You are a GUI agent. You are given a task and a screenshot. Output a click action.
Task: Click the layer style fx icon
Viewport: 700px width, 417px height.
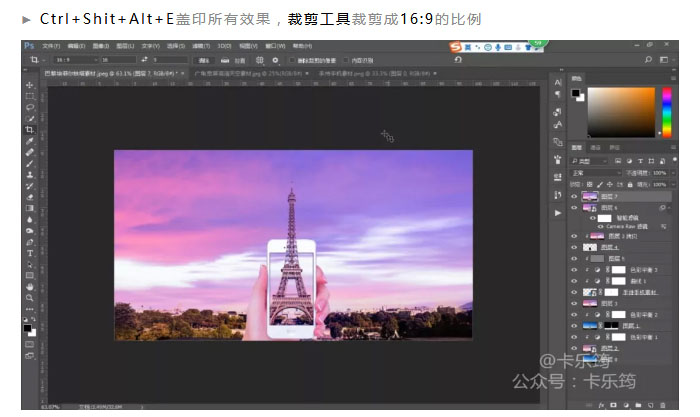[x=600, y=405]
